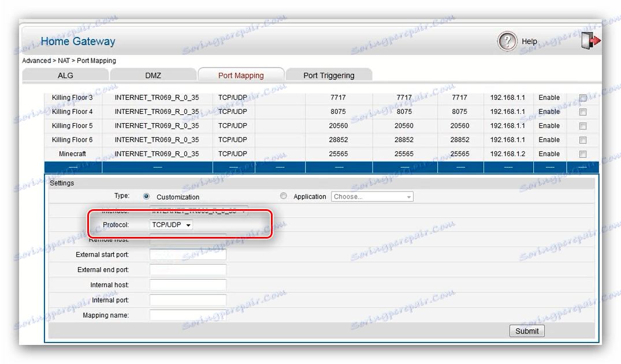621x364 pixels.
Task: Click the Killing Floor 5 mapping name
Action: 72,125
